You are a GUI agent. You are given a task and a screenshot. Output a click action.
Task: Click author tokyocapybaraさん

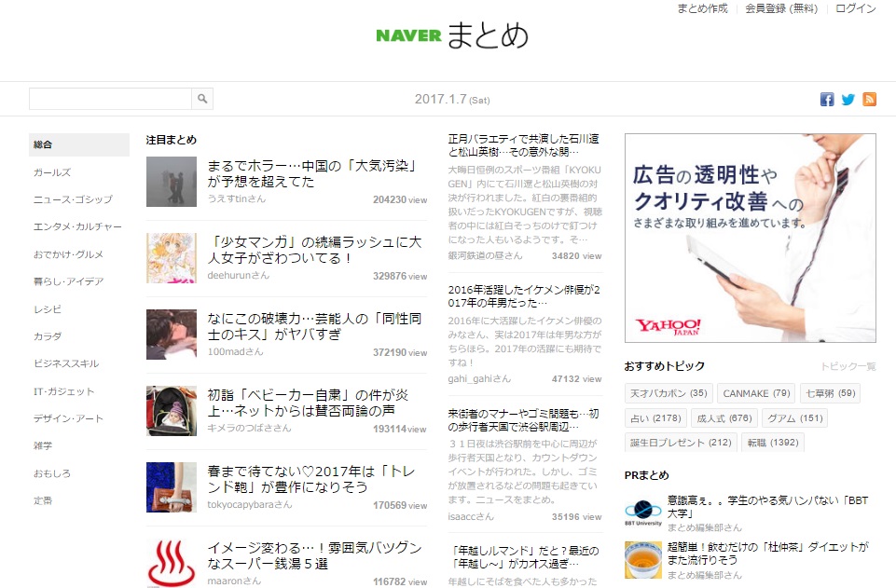coord(250,505)
